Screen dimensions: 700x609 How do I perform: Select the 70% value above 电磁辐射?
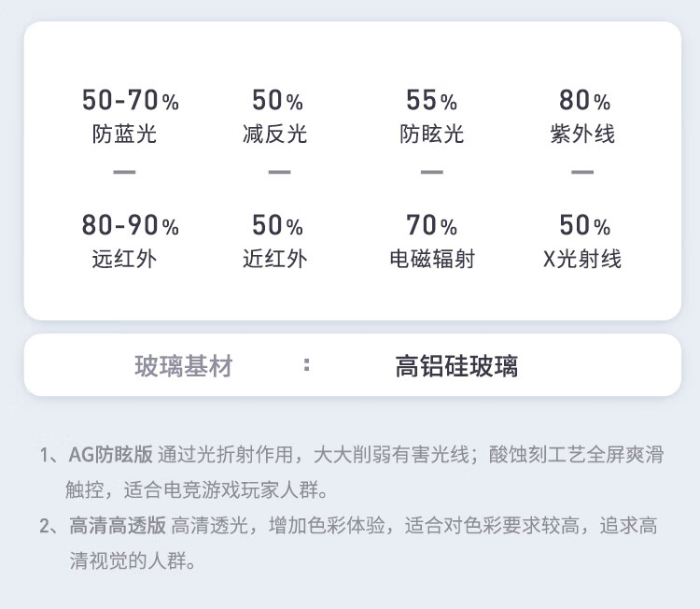(x=431, y=225)
